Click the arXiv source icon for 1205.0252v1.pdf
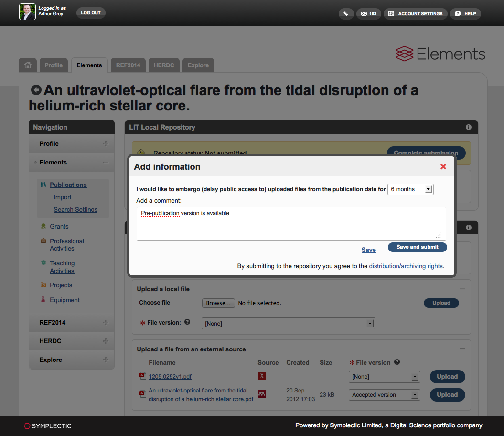The height and width of the screenshot is (436, 504). [x=261, y=376]
